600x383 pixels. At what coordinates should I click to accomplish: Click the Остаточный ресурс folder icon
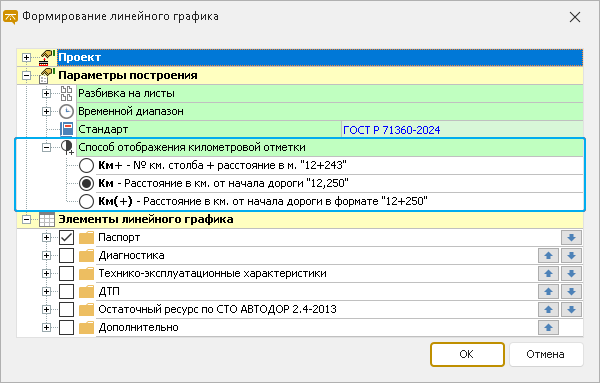tap(86, 310)
